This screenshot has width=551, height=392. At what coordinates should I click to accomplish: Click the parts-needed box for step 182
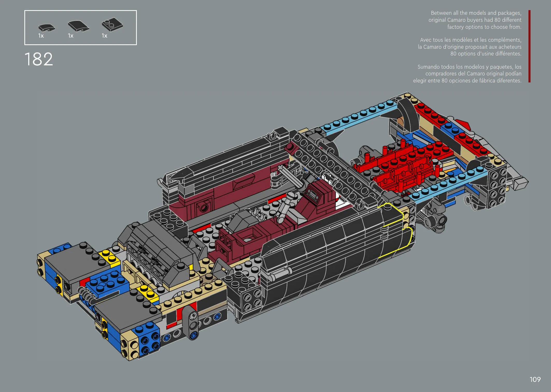pyautogui.click(x=81, y=27)
